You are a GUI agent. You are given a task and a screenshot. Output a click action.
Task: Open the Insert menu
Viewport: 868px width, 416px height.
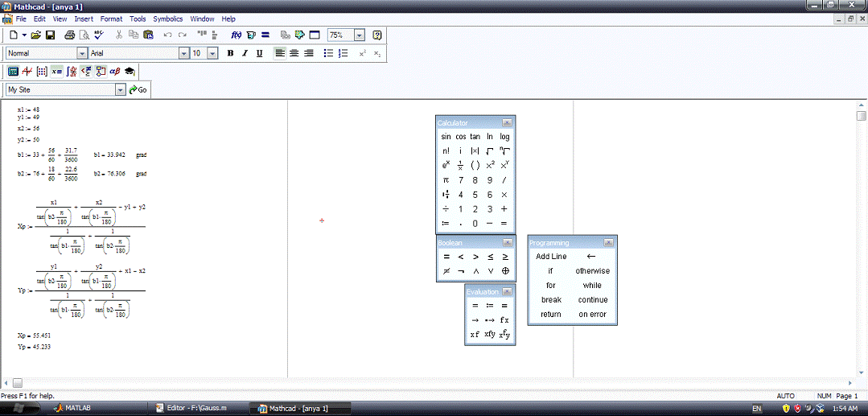(84, 19)
